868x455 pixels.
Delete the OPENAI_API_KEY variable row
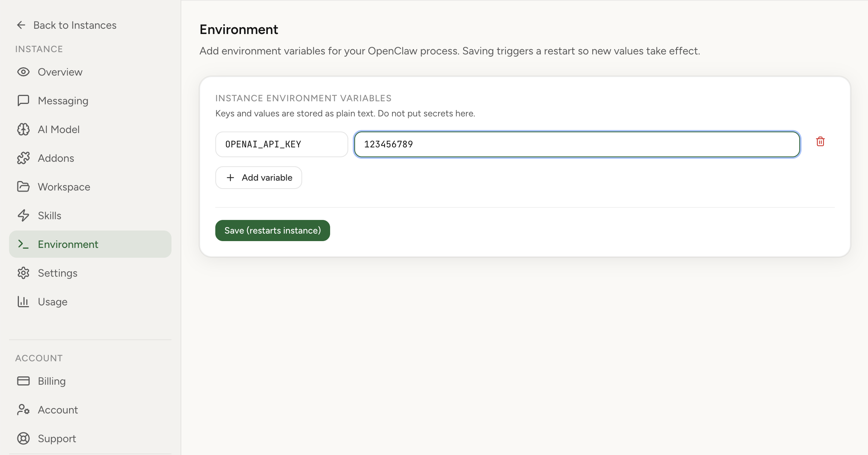[820, 141]
